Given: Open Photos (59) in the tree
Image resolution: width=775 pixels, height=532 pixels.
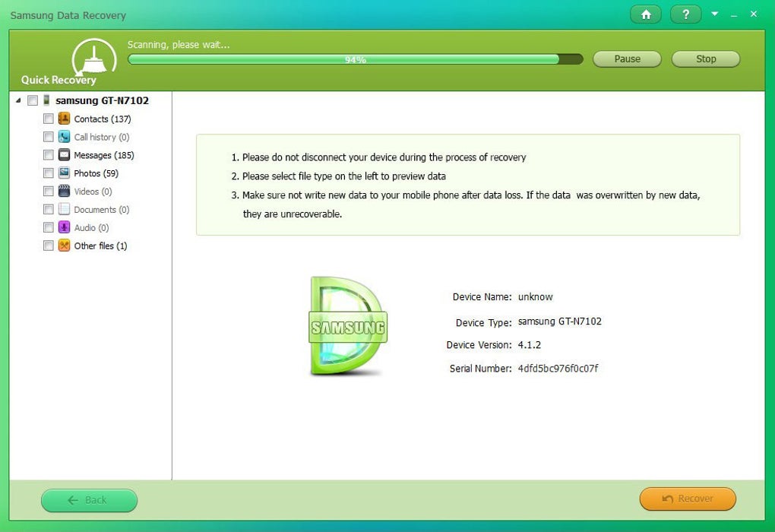Looking at the screenshot, I should (96, 173).
